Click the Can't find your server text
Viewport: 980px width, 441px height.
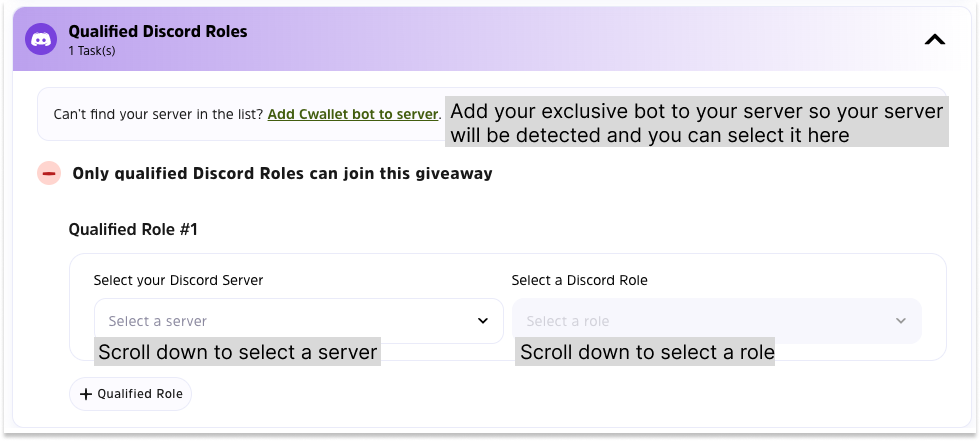[x=158, y=114]
